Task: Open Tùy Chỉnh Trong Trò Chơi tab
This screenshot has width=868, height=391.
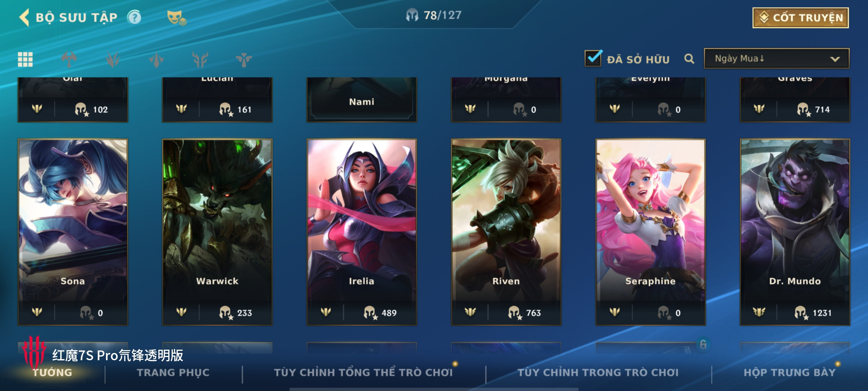Action: tap(598, 373)
